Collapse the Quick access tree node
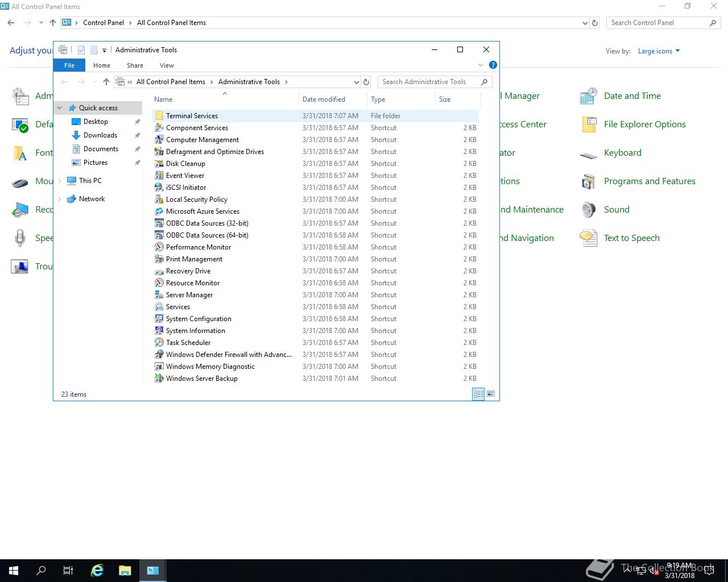 (60, 108)
